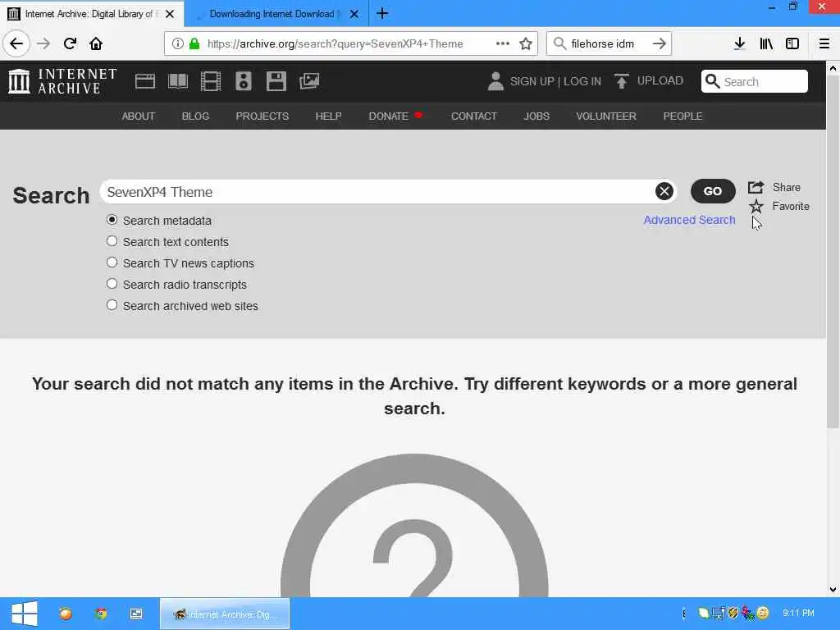This screenshot has width=840, height=630.
Task: Open the CONTACT menu item
Action: [474, 116]
